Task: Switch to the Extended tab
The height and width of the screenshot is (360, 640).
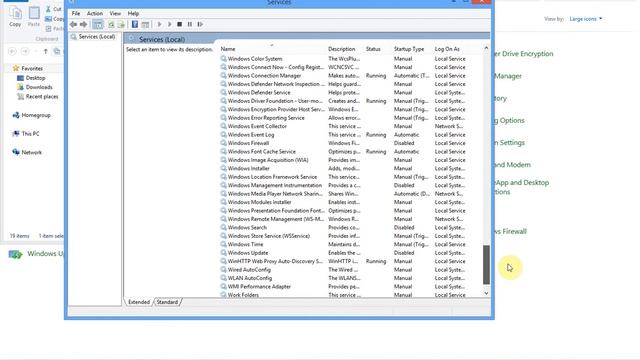Action: pyautogui.click(x=139, y=302)
